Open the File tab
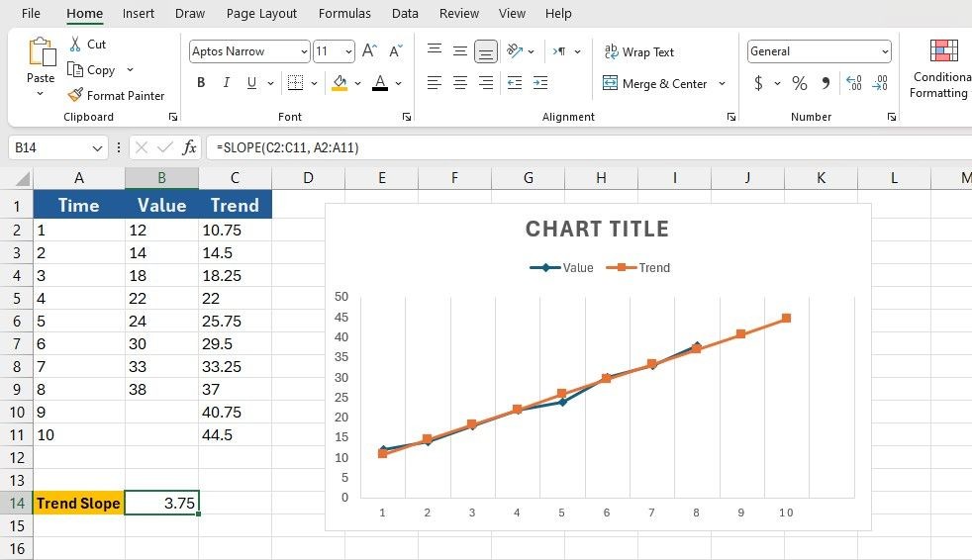972x560 pixels. tap(31, 13)
